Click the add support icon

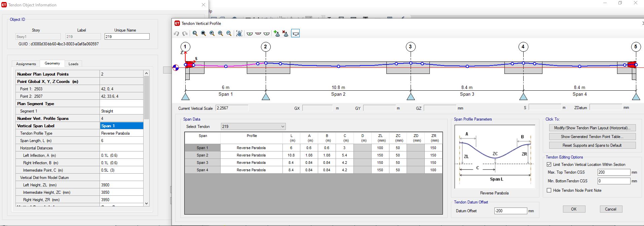pyautogui.click(x=277, y=34)
